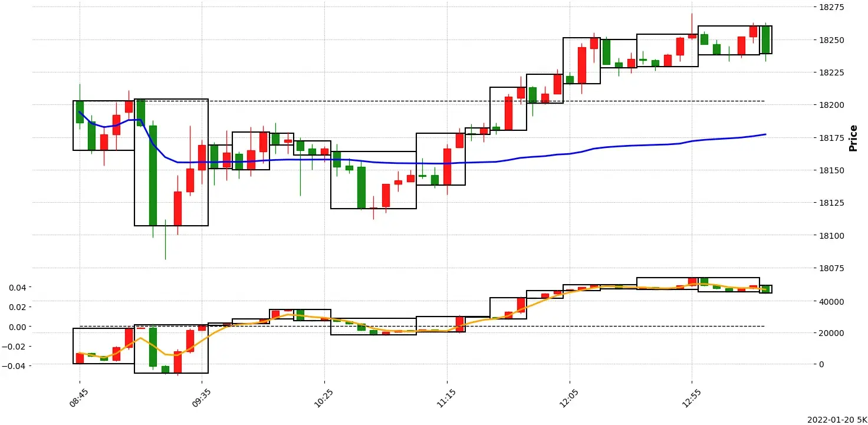Click the 18200 price axis value
This screenshot has height=425, width=868.
pyautogui.click(x=832, y=106)
